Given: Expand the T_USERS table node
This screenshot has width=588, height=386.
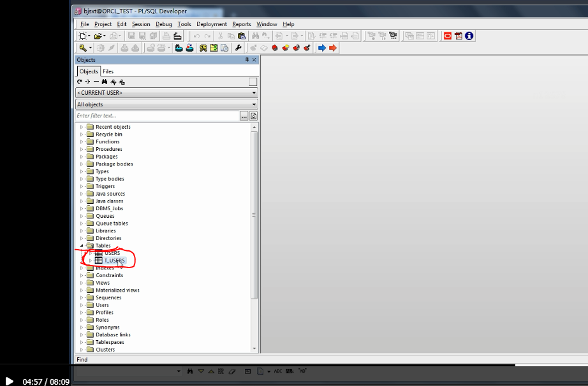Looking at the screenshot, I should 91,261.
